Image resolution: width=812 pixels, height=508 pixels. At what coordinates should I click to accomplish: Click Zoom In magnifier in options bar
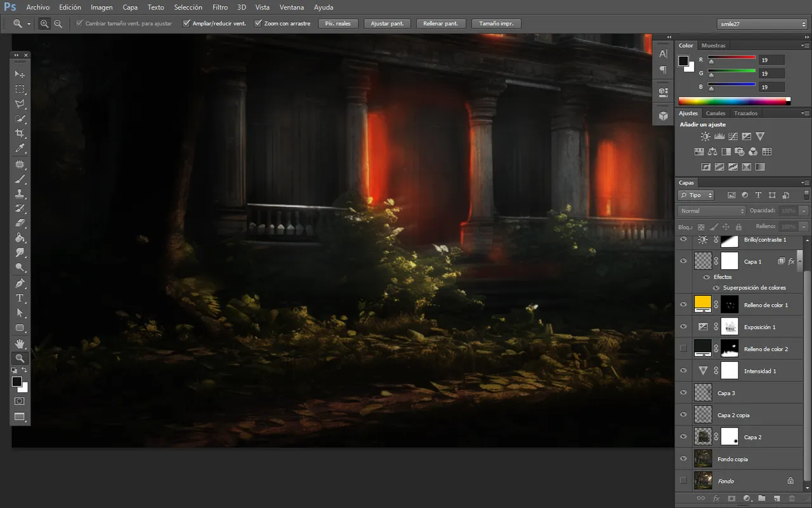coord(44,23)
